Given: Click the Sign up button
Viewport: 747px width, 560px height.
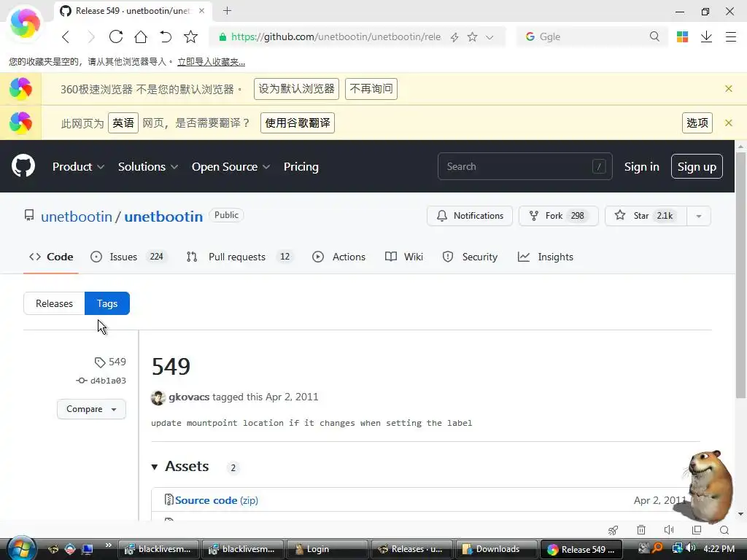Looking at the screenshot, I should [697, 167].
